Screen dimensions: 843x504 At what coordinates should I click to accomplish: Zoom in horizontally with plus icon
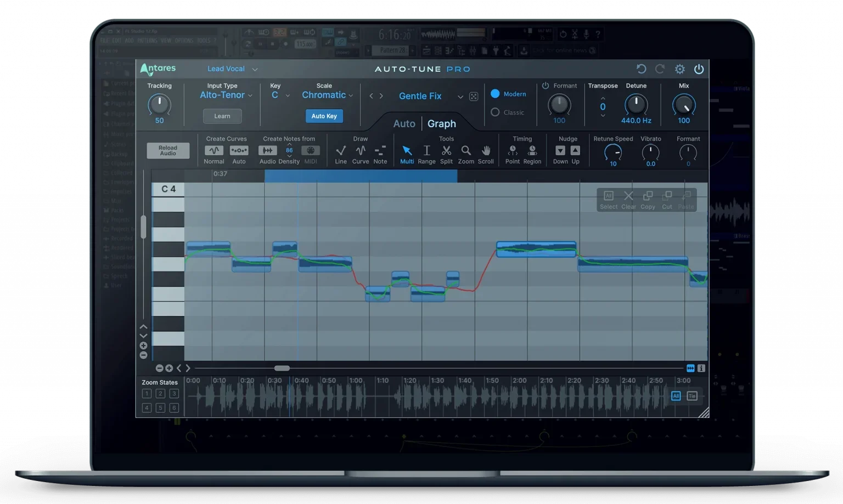click(x=169, y=369)
